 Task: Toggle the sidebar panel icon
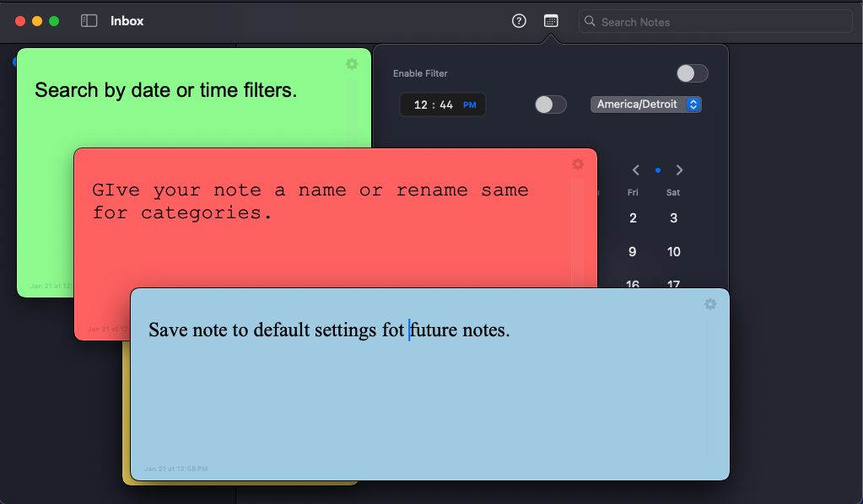pos(88,20)
